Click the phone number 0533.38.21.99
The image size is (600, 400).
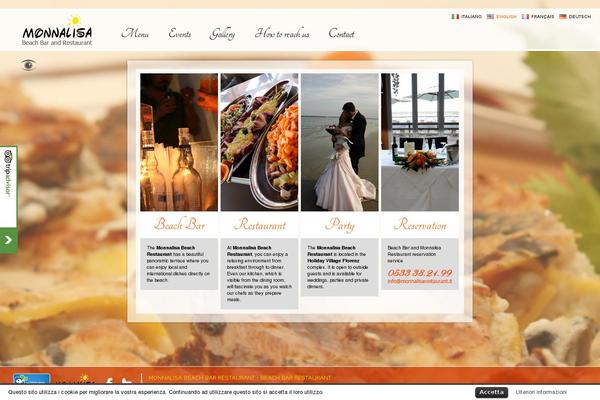point(420,273)
